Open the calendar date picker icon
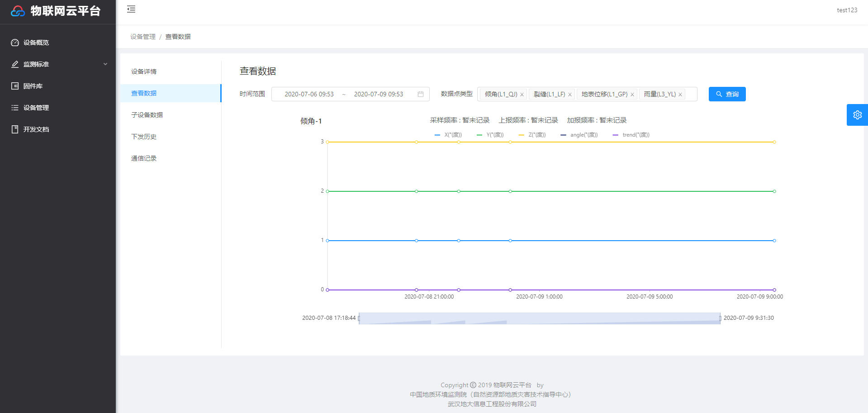Screen dimensions: 868x413 click(x=421, y=94)
